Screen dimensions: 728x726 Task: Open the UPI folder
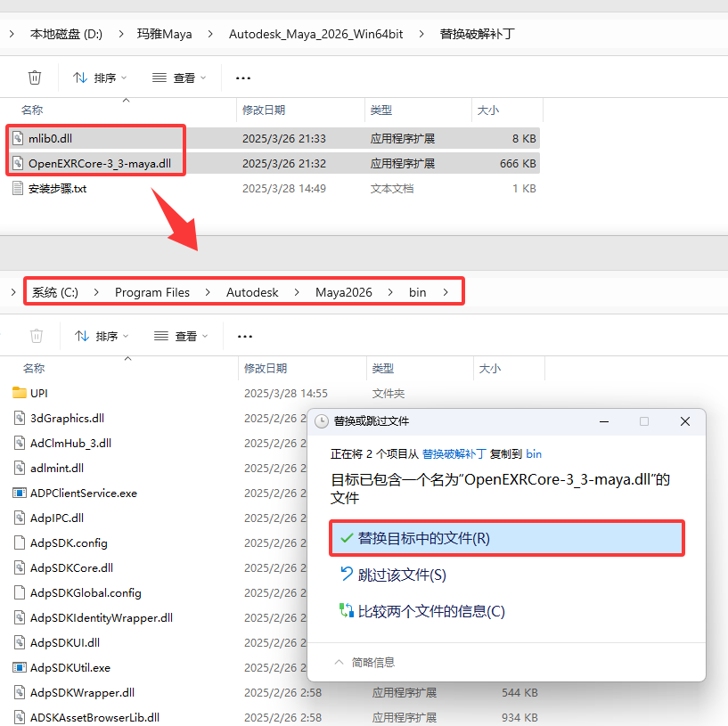(x=39, y=393)
